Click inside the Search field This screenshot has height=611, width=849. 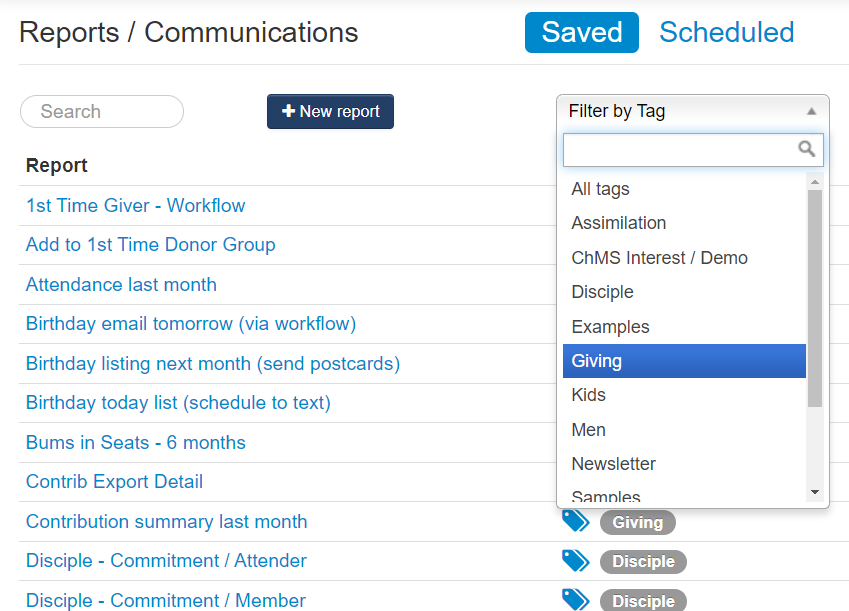(x=101, y=111)
